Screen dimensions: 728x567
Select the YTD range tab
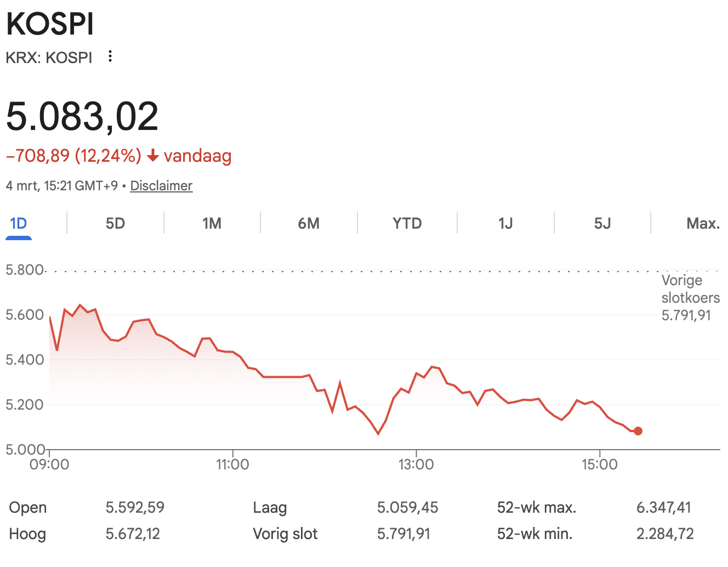pos(407,224)
